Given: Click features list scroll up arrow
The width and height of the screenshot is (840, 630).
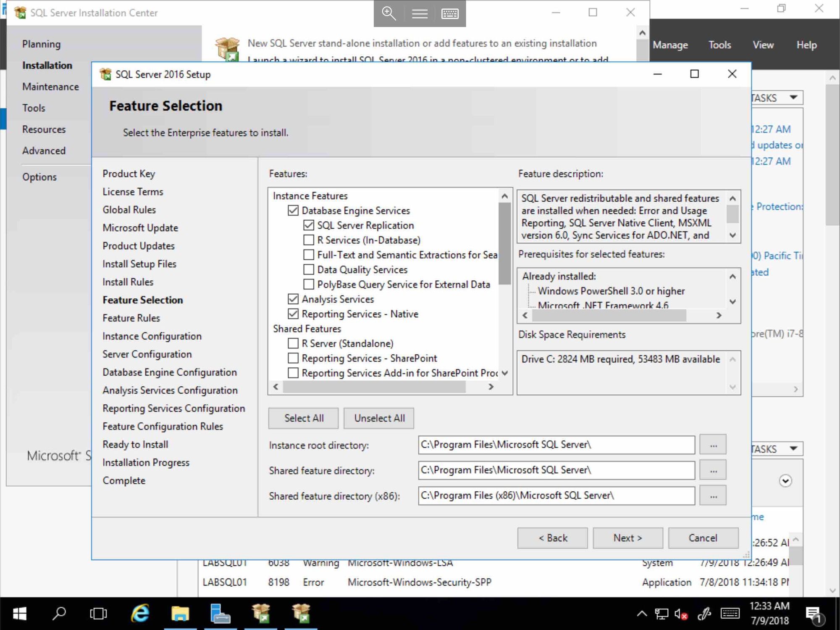Looking at the screenshot, I should 505,196.
